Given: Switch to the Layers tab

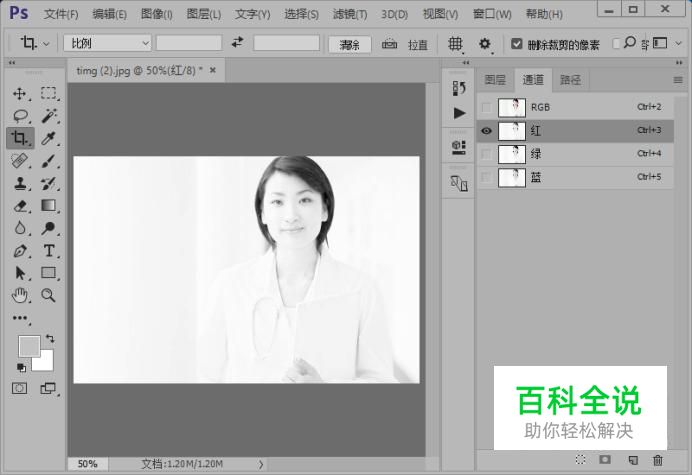Looking at the screenshot, I should pos(495,80).
